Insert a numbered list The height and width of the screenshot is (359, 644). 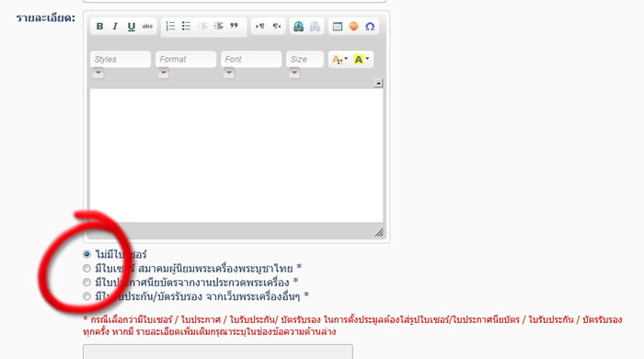pos(170,27)
